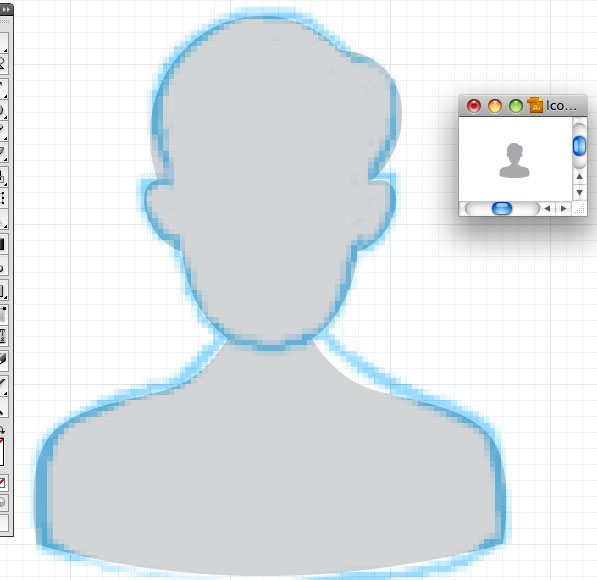Expand the tools panel with double-arrow
Viewport: 597px width, 580px height.
(x=5, y=9)
